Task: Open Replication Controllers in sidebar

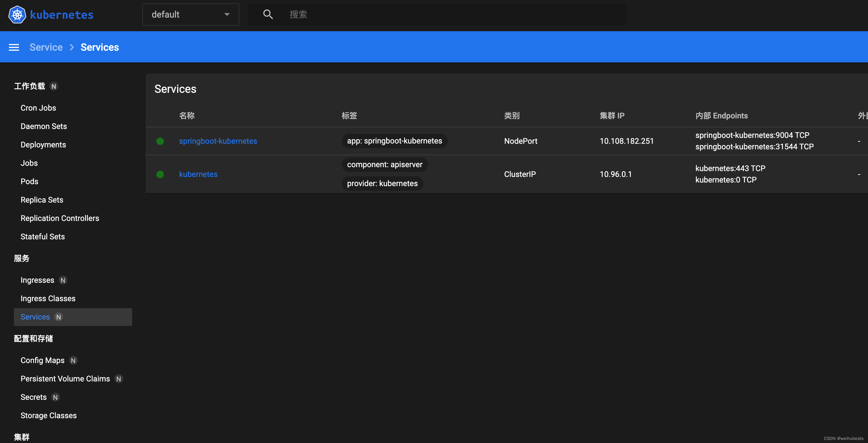Action: pyautogui.click(x=60, y=218)
